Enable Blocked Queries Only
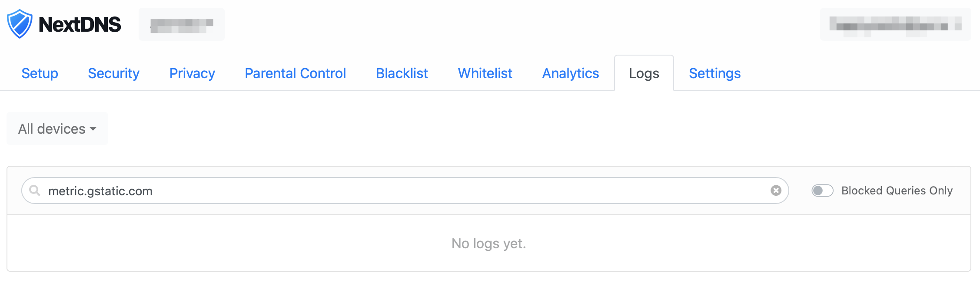980x286 pixels. pyautogui.click(x=822, y=191)
